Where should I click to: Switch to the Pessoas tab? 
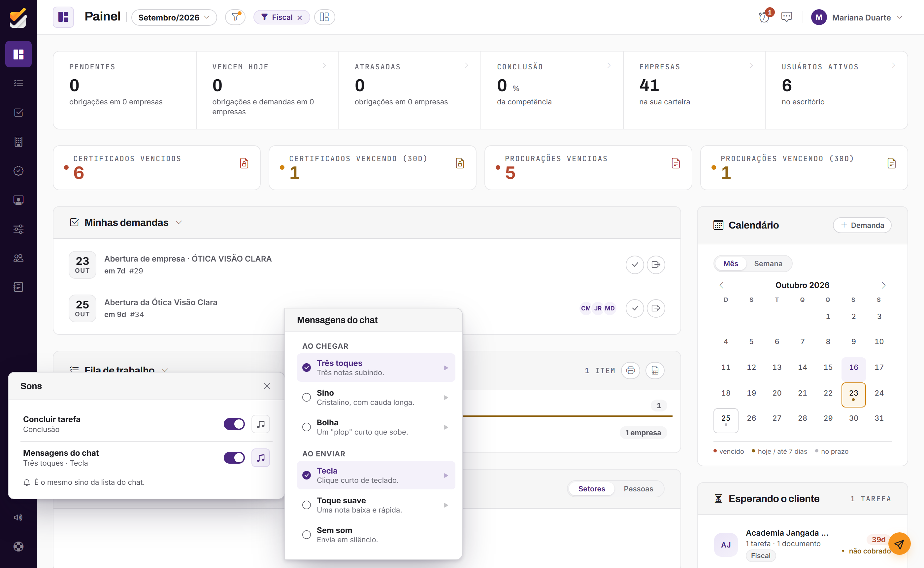coord(638,489)
